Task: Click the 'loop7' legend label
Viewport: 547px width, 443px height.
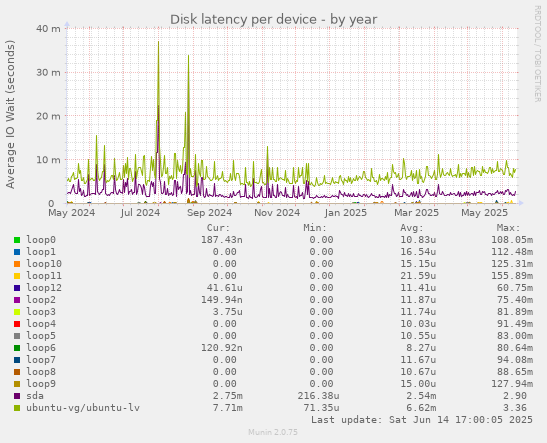Action: pyautogui.click(x=41, y=360)
